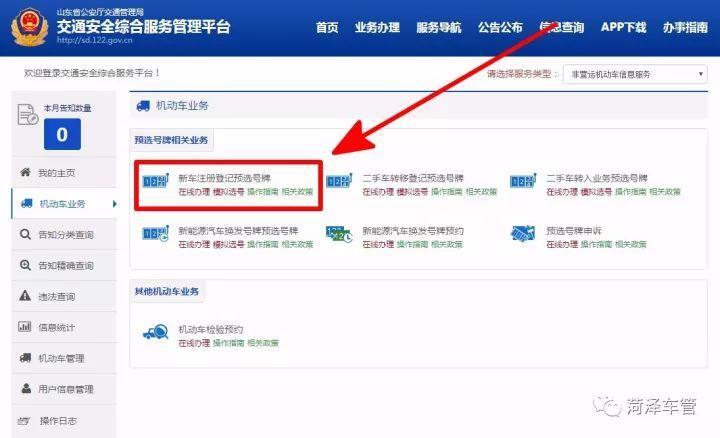Expand 机动车业务 in the left sidebar

(x=64, y=204)
